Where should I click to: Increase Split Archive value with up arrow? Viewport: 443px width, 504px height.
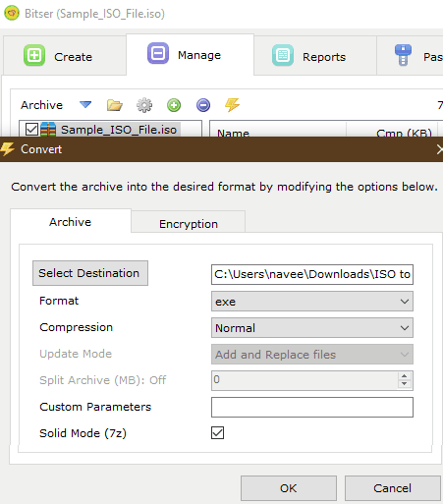(405, 376)
